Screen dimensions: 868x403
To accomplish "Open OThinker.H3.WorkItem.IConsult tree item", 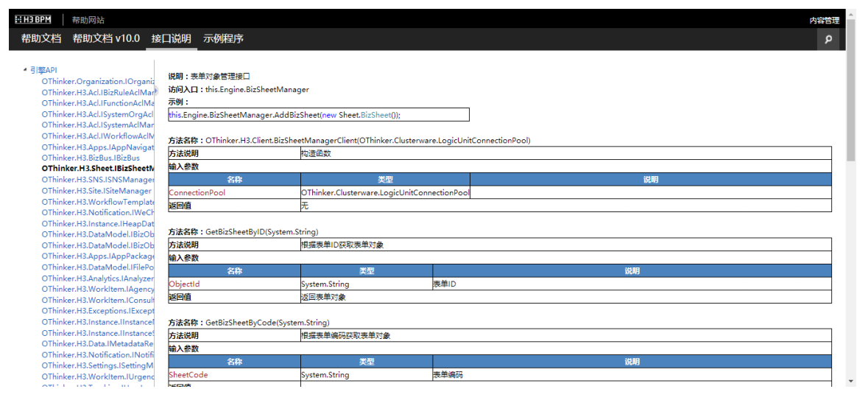I will tap(97, 300).
